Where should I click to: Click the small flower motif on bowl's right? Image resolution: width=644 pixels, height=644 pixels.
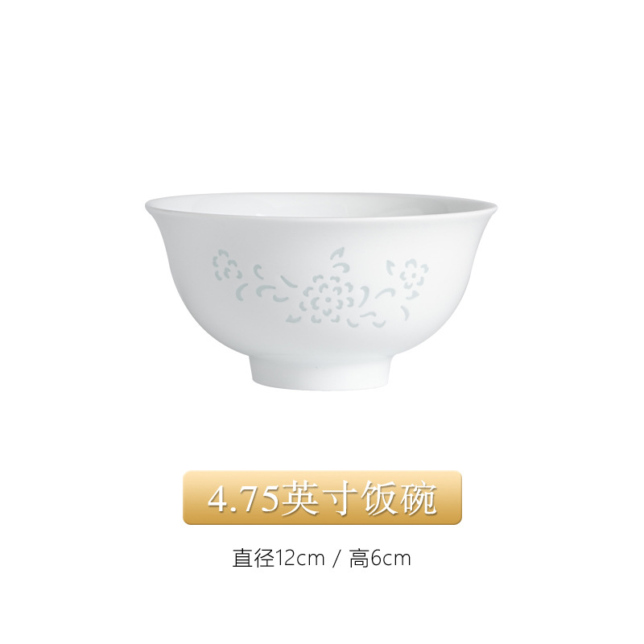(414, 273)
